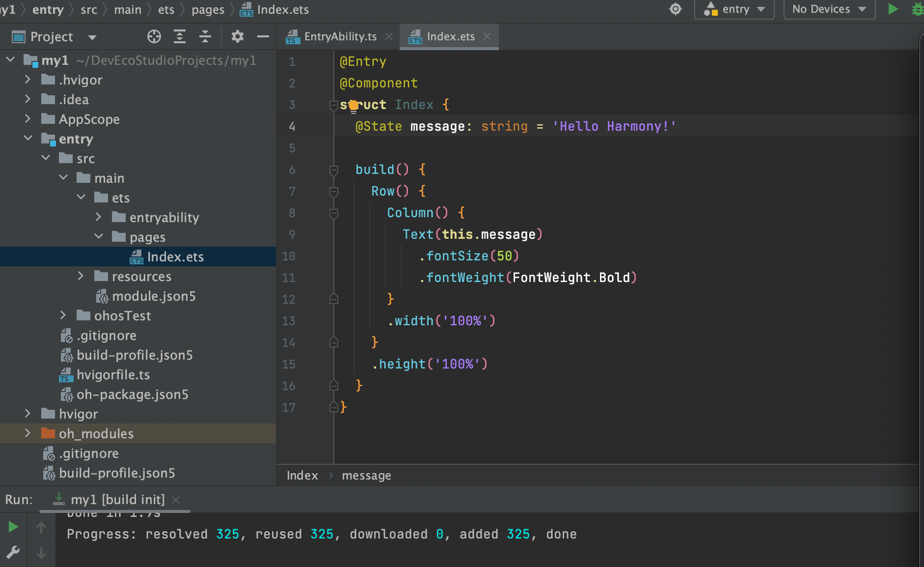924x567 pixels.
Task: Switch to EntryAbility.ts tab
Action: pos(340,37)
